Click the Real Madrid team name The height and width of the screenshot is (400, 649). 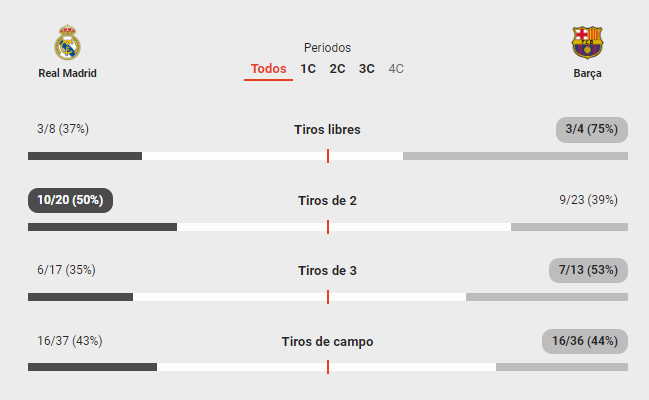point(67,73)
